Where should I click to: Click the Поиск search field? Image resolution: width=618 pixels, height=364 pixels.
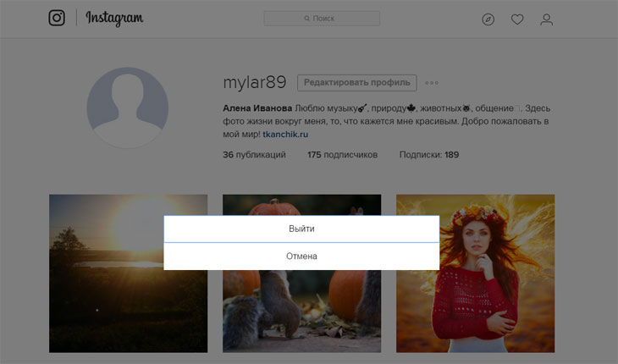[x=322, y=19]
